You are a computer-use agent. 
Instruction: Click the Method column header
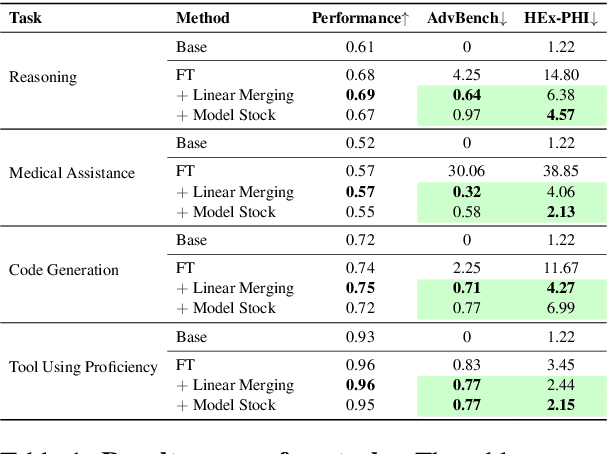coord(202,17)
